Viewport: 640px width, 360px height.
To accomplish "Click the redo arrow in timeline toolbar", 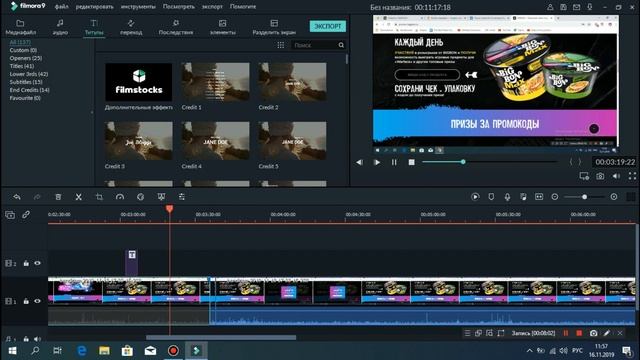I will click(x=37, y=197).
